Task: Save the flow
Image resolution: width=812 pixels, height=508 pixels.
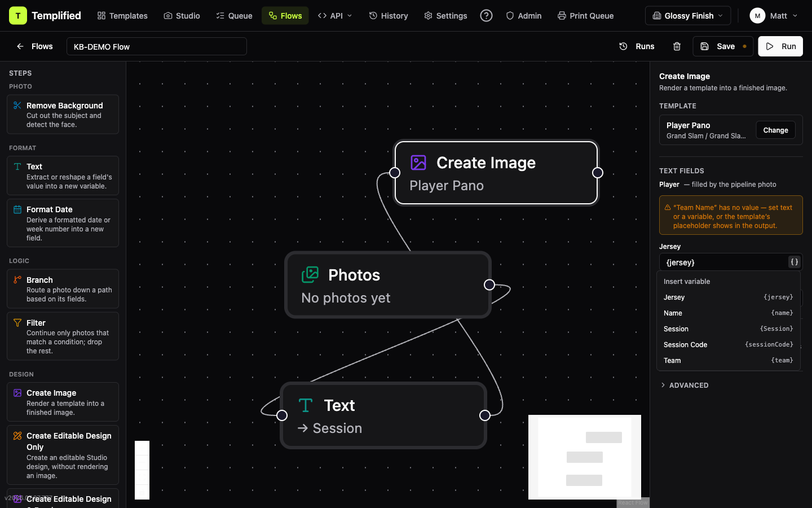Action: point(723,46)
